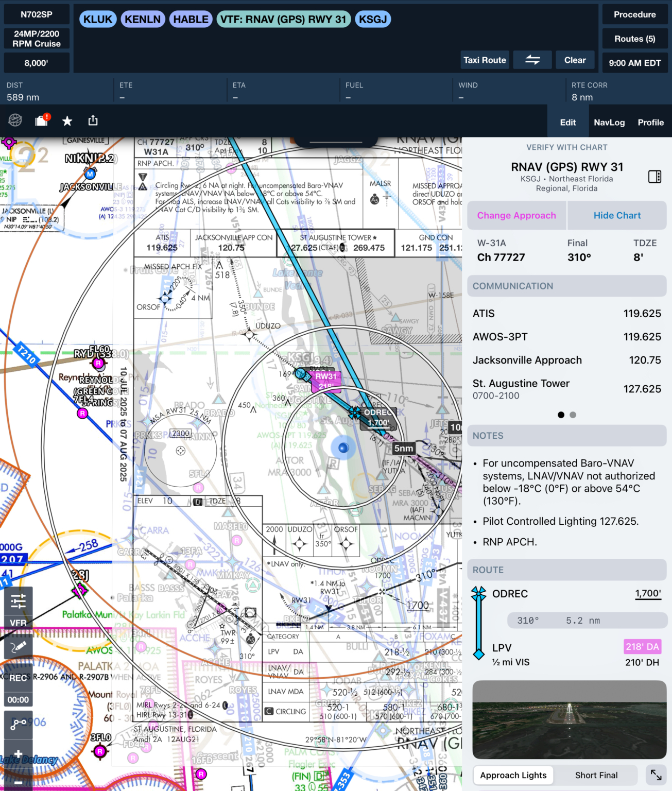Open the flight pack briefcase icon with alert
This screenshot has width=672, height=791.
(41, 122)
